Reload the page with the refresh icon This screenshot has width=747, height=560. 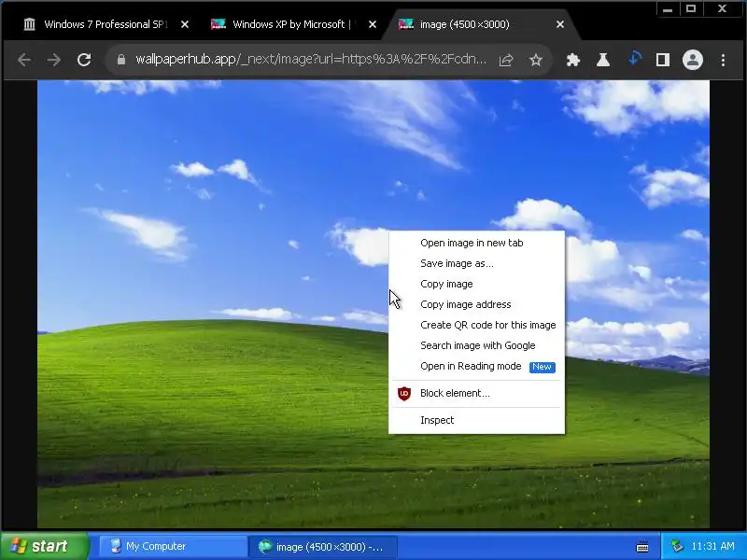pyautogui.click(x=84, y=60)
